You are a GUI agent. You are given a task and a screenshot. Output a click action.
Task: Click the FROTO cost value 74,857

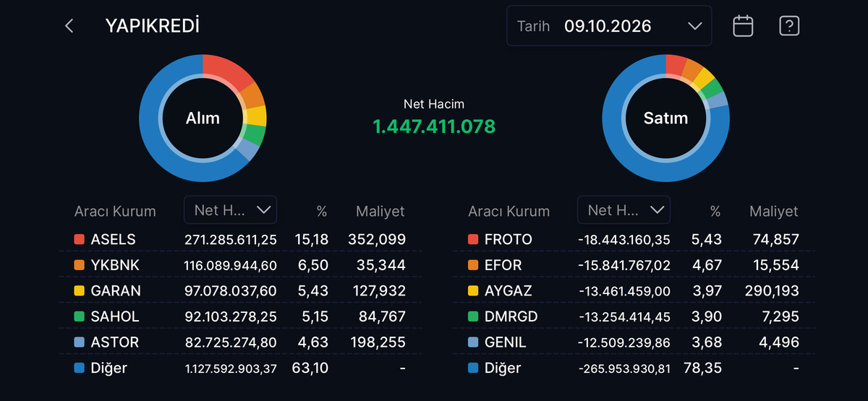[775, 239]
